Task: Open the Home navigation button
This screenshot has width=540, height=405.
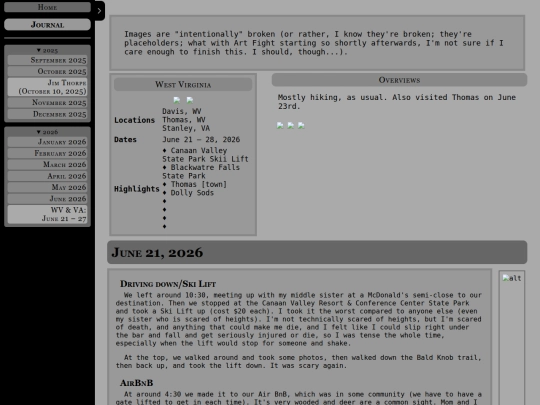Action: (x=48, y=7)
